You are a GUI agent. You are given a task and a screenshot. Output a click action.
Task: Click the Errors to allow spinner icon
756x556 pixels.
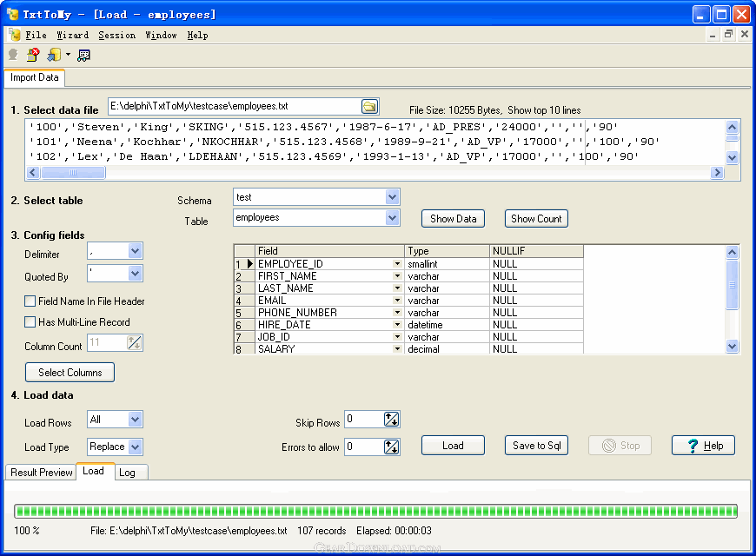tap(392, 447)
